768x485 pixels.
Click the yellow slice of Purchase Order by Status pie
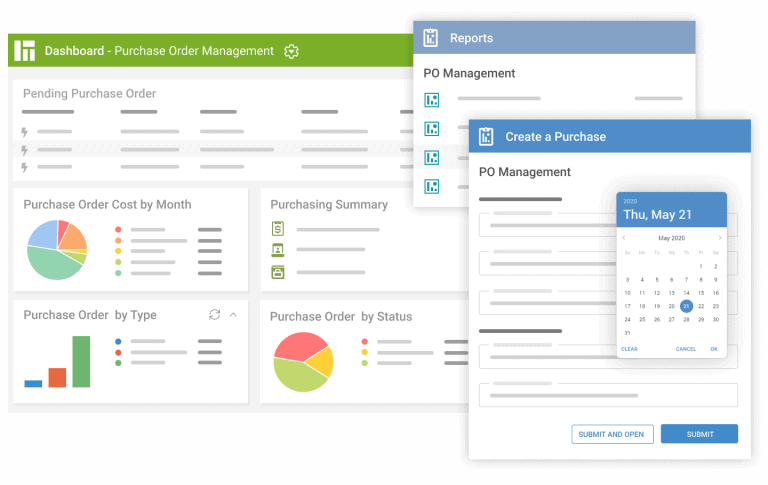pos(323,363)
